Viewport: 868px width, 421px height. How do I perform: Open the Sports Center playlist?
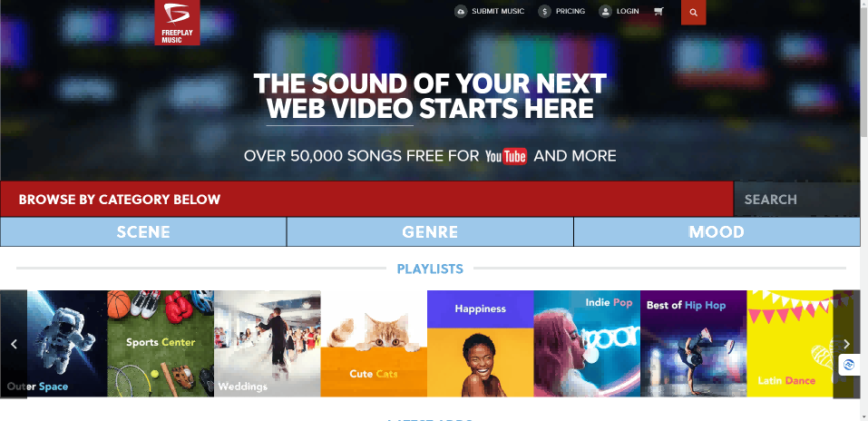[x=161, y=344]
